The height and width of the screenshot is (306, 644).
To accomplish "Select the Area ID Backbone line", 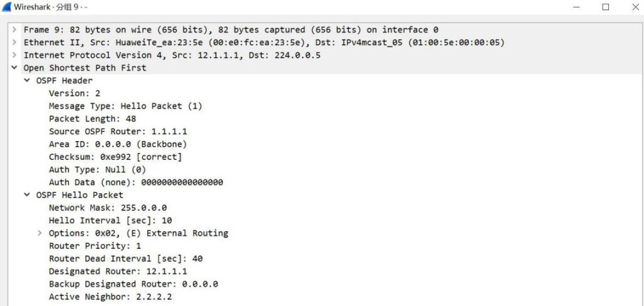I will [x=118, y=144].
